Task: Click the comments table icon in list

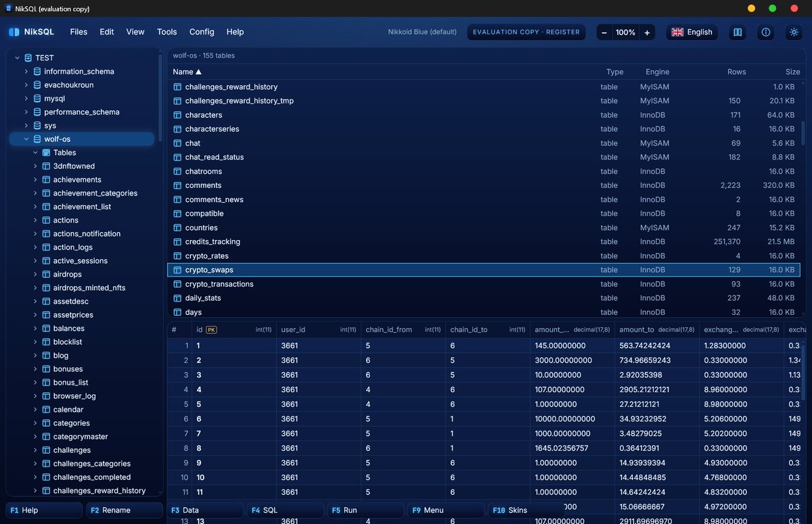Action: (178, 185)
